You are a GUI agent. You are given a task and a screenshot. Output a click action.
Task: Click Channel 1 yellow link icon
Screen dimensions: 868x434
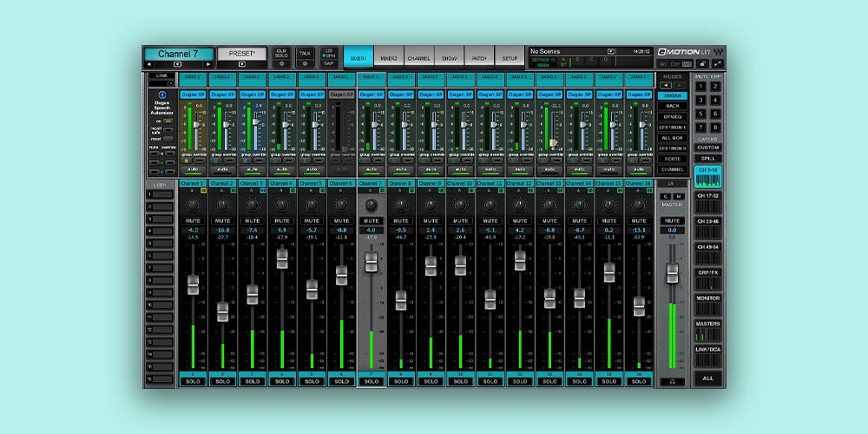coord(203,190)
